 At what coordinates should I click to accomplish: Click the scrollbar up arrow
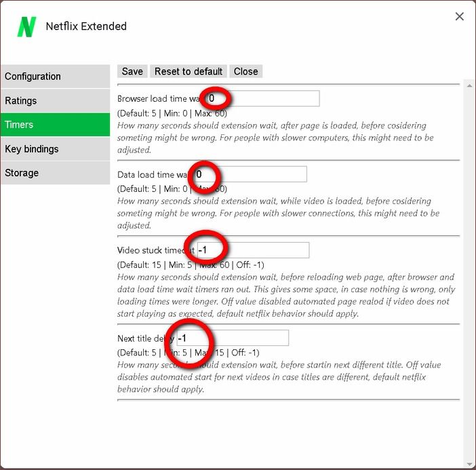click(469, 86)
